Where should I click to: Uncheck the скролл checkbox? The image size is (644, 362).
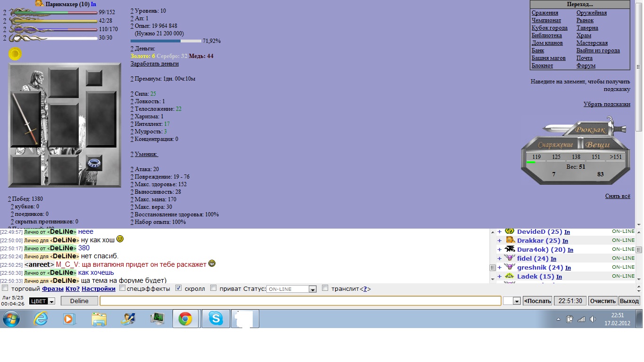(179, 288)
